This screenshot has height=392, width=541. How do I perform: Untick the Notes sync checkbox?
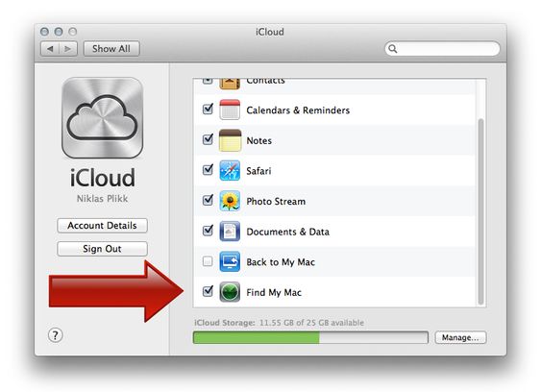click(x=208, y=139)
